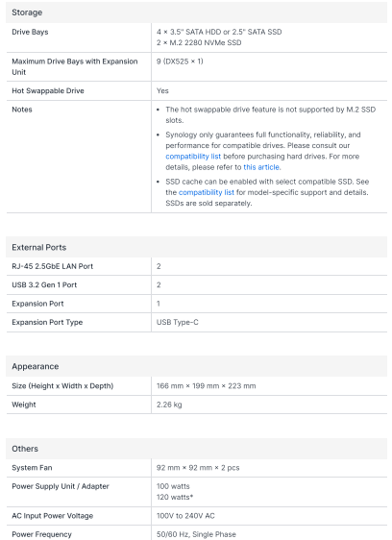This screenshot has height=540, width=392.
Task: Click the 2.26 kg weight value
Action: 169,405
